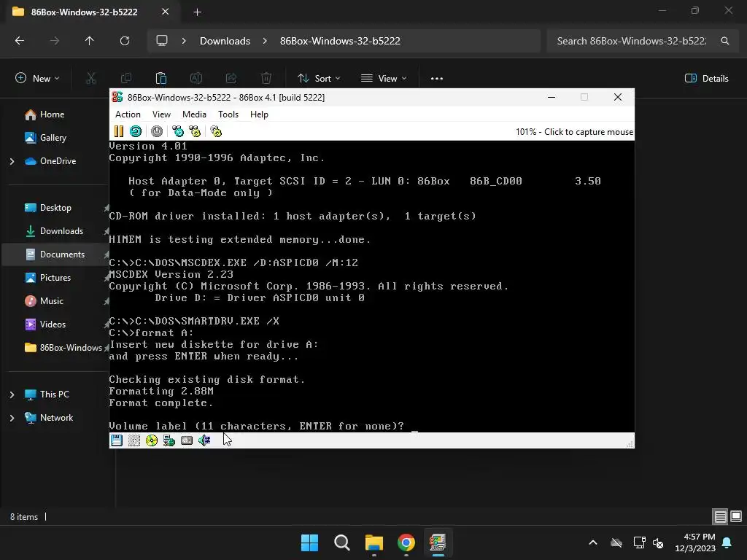Click the ACPI shutdown power icon
Screen dimensions: 747x560
(157, 131)
